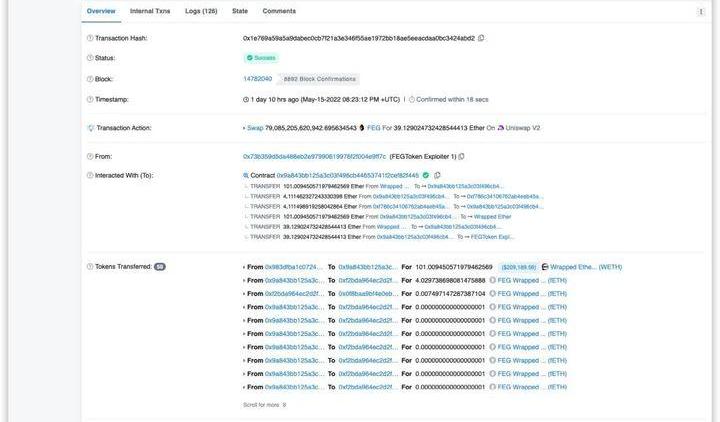This screenshot has height=422, width=720.
Task: Switch to the Internal Txns tab
Action: coord(150,11)
